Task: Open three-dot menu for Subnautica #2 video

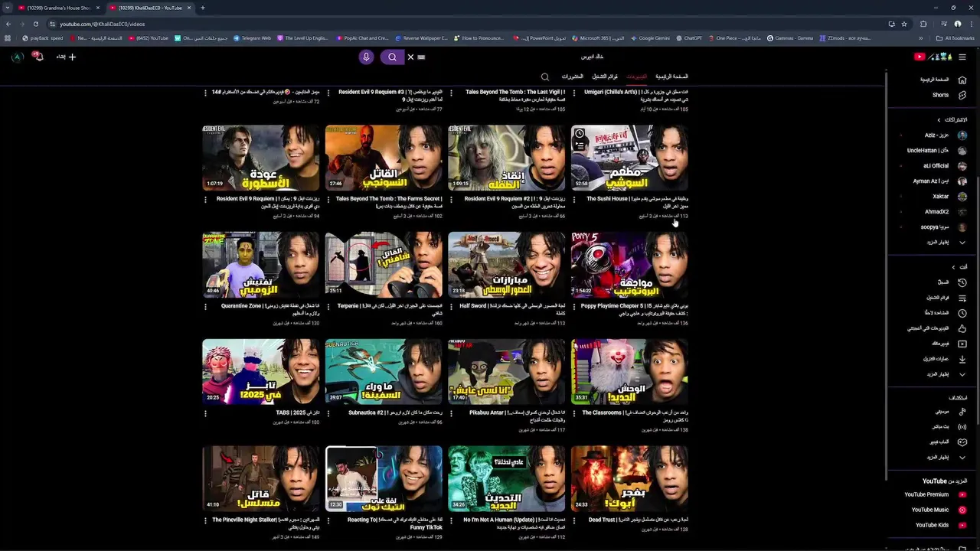Action: [328, 413]
